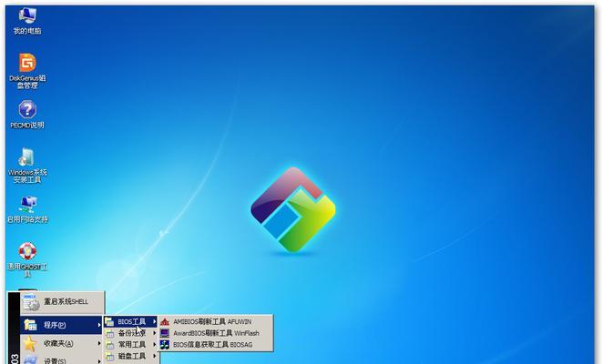Expand the 收藏夹(A) submenu arrow

coord(99,343)
